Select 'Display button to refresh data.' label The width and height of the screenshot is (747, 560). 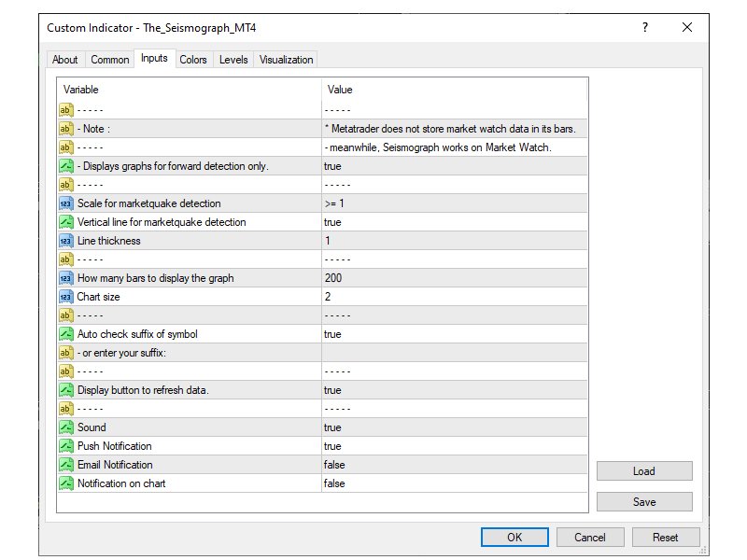point(143,390)
